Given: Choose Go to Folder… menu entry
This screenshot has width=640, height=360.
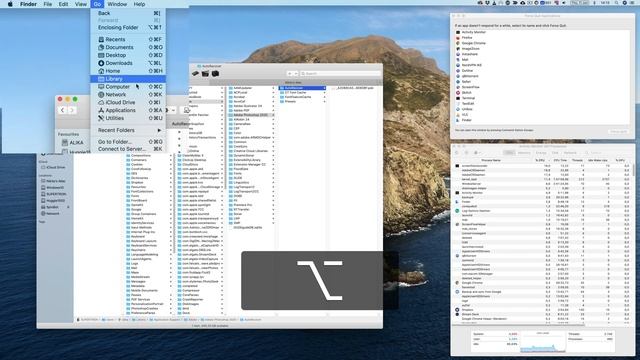Looking at the screenshot, I should (x=128, y=142).
